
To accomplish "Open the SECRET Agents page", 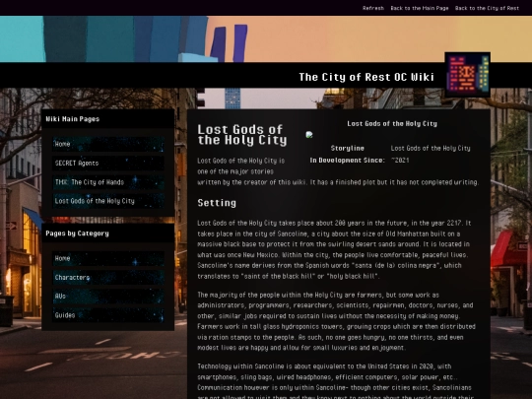I will pos(108,164).
